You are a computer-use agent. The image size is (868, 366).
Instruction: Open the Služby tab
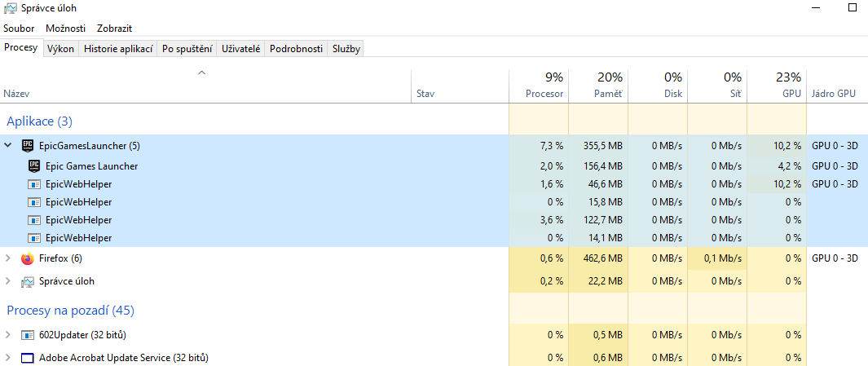346,49
